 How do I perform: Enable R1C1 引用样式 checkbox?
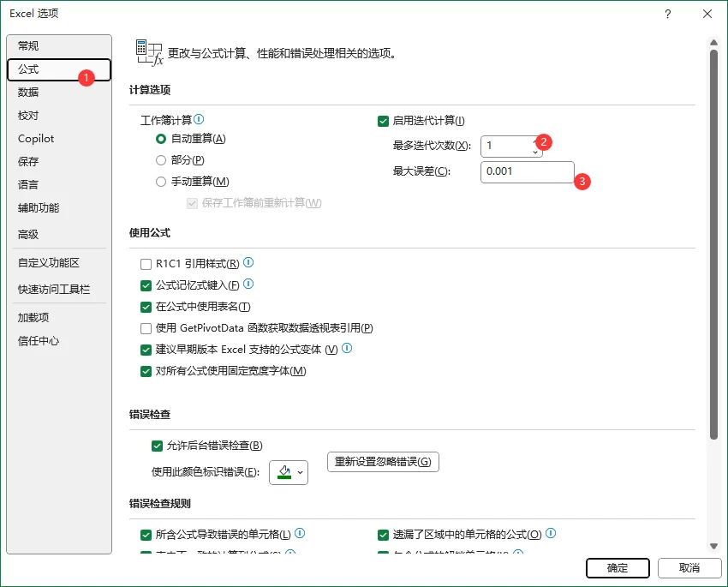tap(146, 264)
